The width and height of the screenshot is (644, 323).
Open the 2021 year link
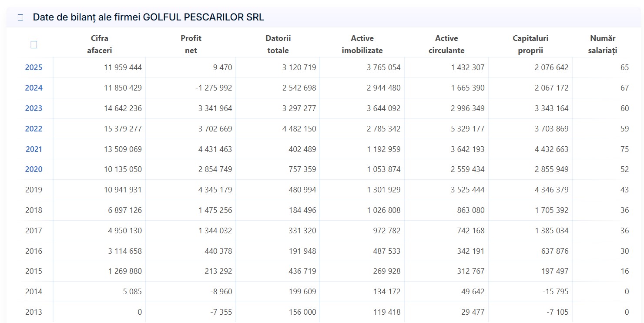(34, 149)
